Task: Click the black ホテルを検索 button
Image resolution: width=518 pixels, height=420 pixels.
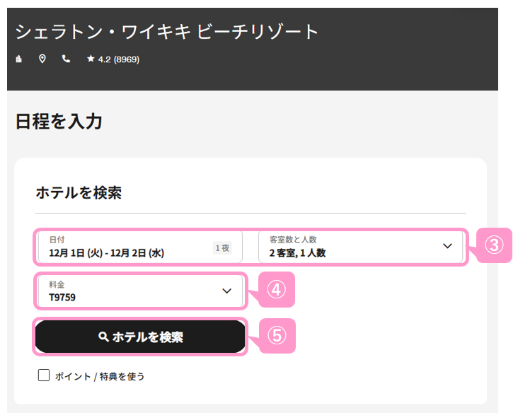Action: (x=140, y=337)
